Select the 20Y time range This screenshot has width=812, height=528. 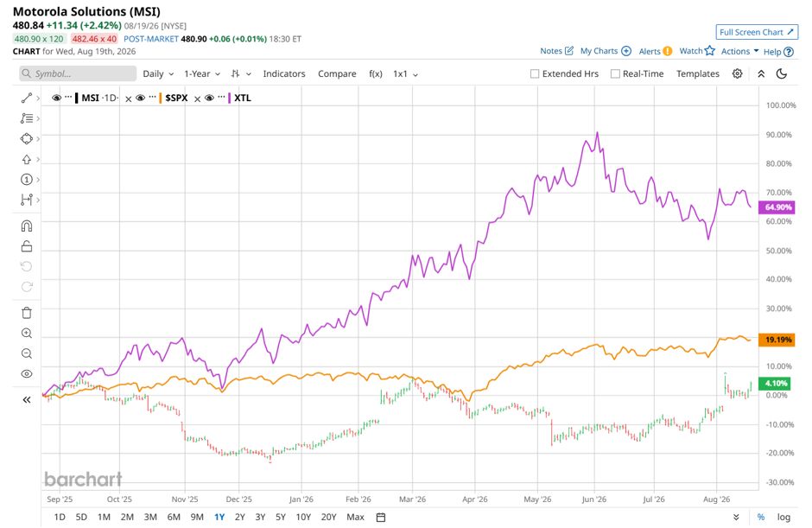tap(328, 517)
